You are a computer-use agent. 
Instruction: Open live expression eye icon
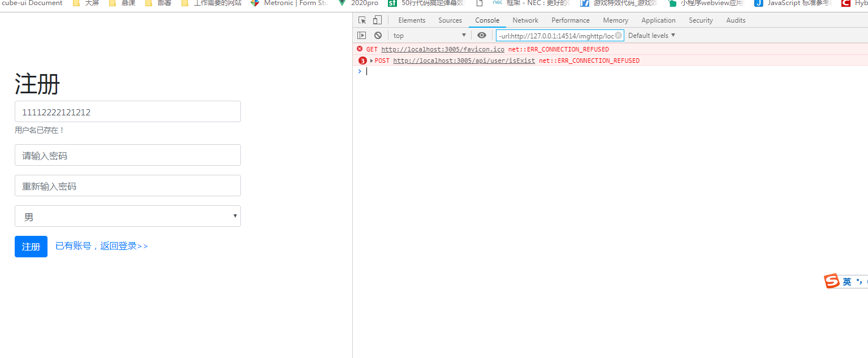(482, 35)
